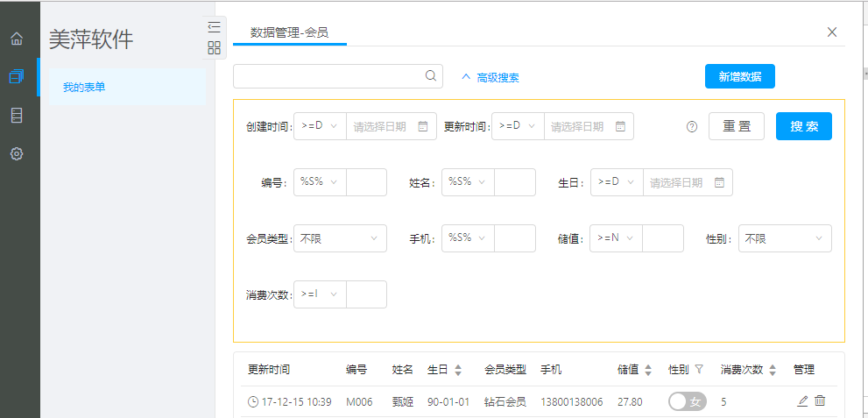
Task: Open 创建时间 operator dropdown
Action: coord(320,126)
